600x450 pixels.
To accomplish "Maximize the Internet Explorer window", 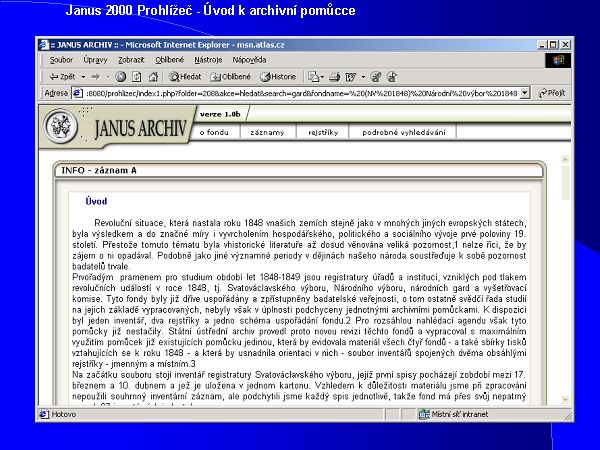I will 553,45.
